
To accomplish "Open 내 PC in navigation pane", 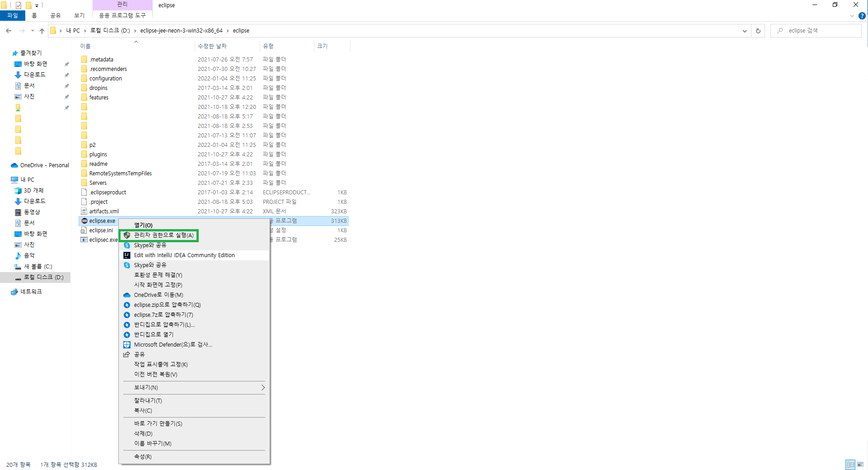I will 27,180.
